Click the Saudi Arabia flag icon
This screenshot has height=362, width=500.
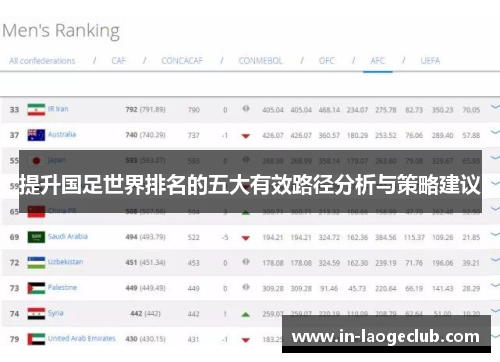(36, 237)
